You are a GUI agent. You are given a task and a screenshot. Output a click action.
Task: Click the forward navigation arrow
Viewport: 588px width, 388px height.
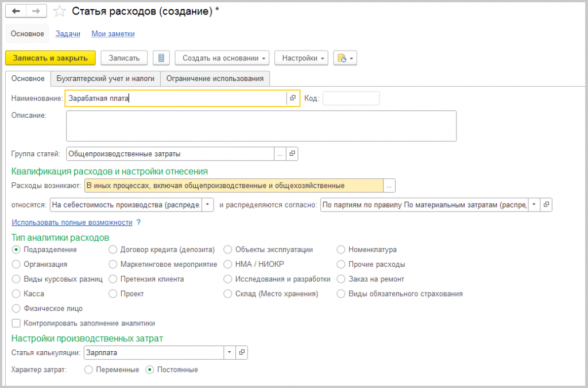click(36, 11)
